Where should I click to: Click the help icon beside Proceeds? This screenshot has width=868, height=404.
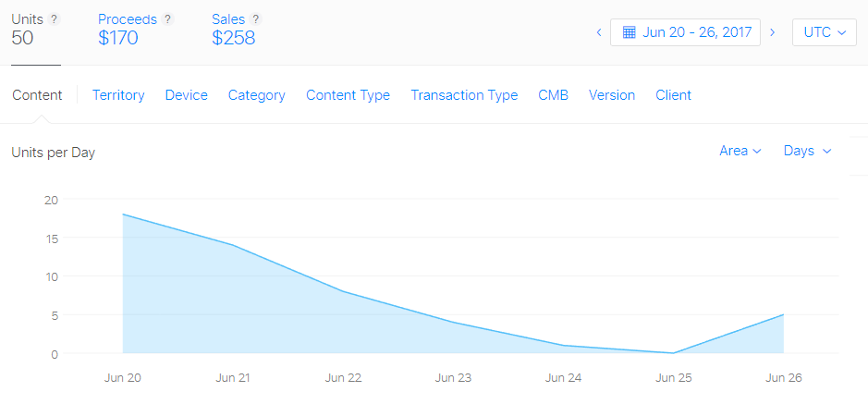pos(166,19)
